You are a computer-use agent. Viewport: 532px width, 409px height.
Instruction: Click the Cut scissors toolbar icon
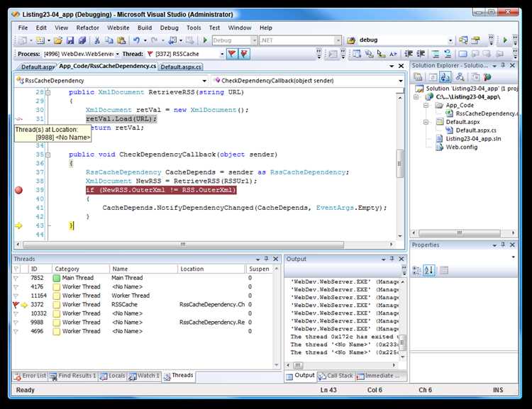click(x=97, y=40)
